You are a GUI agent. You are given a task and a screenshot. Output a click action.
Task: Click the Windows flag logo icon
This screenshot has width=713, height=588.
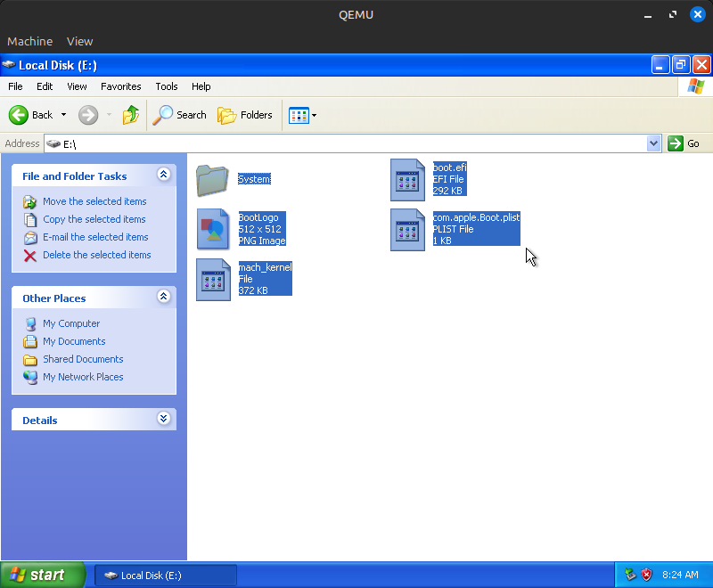pyautogui.click(x=696, y=86)
